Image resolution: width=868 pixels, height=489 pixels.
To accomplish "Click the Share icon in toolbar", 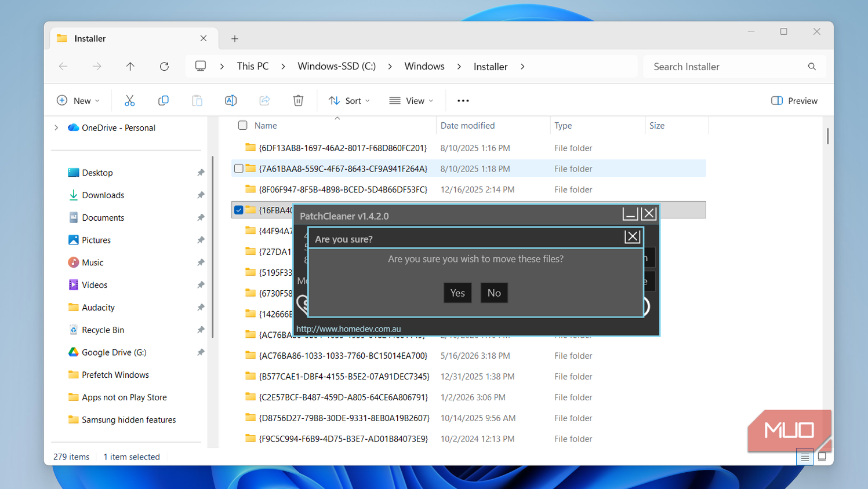I will [x=264, y=101].
